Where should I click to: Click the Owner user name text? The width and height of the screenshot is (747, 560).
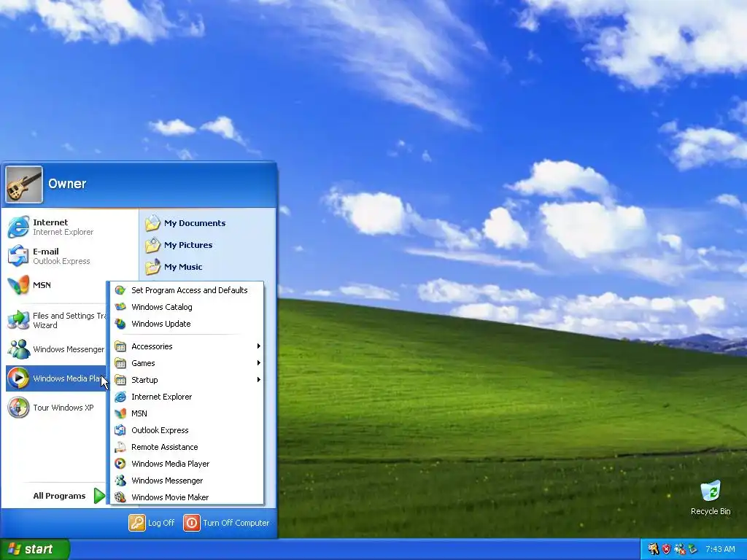coord(67,184)
